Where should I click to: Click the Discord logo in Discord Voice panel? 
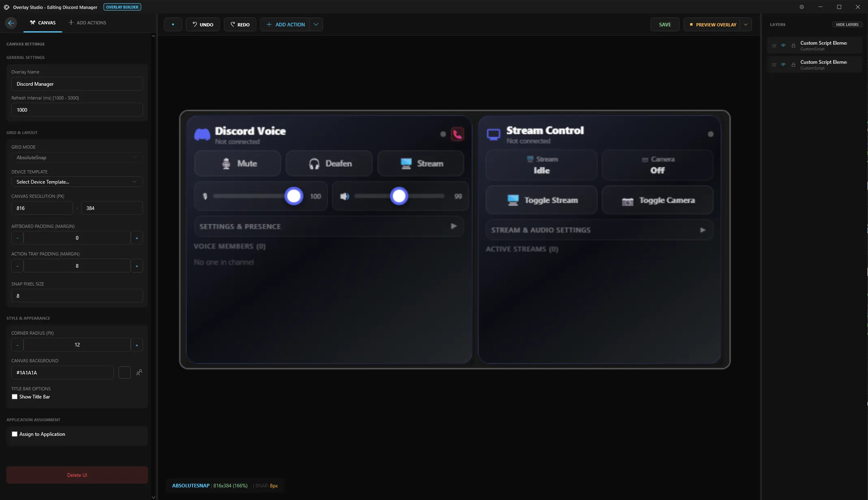click(202, 134)
